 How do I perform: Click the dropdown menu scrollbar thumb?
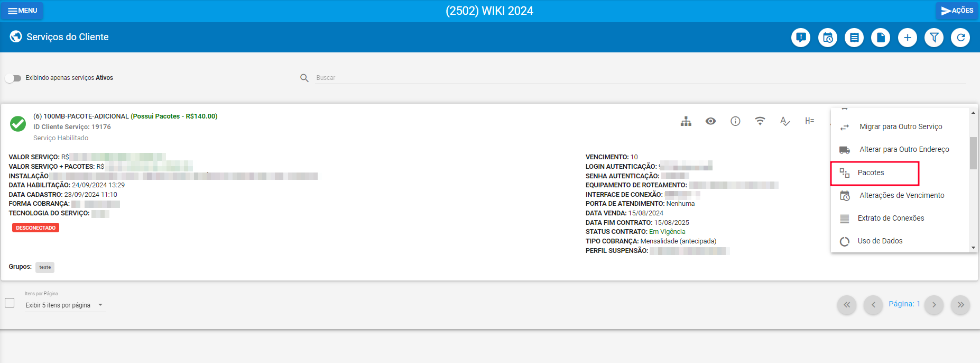click(973, 153)
